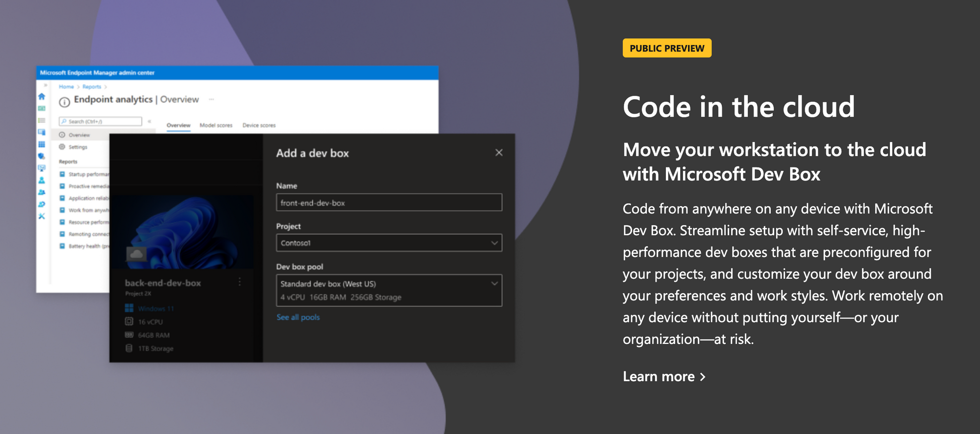Click the Home breadcrumb link
Image resolution: width=980 pixels, height=434 pixels.
click(x=66, y=87)
